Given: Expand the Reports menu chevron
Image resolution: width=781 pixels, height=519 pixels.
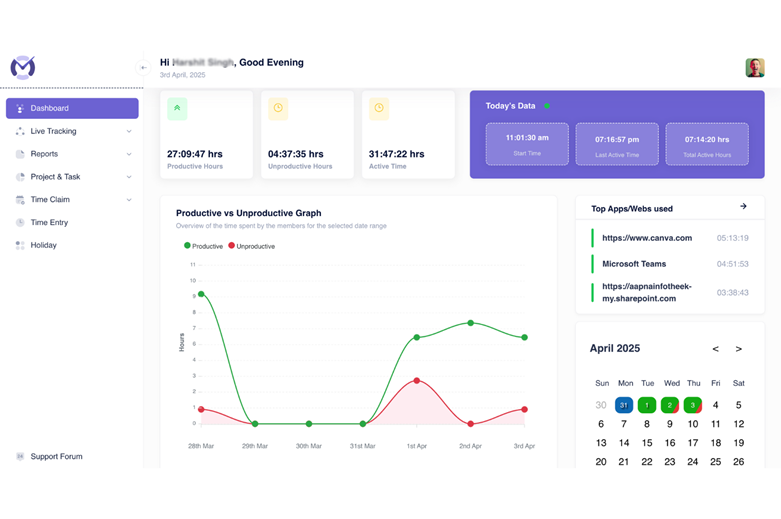Looking at the screenshot, I should (129, 154).
